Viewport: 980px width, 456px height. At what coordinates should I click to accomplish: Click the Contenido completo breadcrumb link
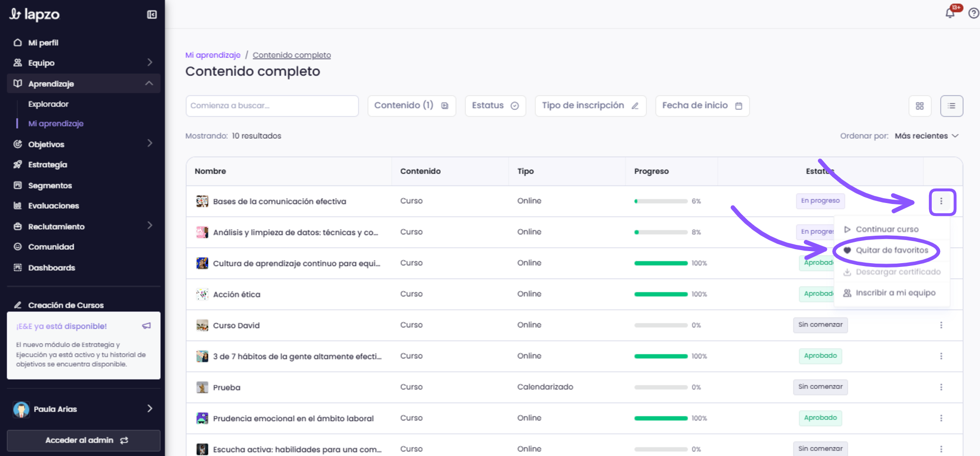pos(292,55)
